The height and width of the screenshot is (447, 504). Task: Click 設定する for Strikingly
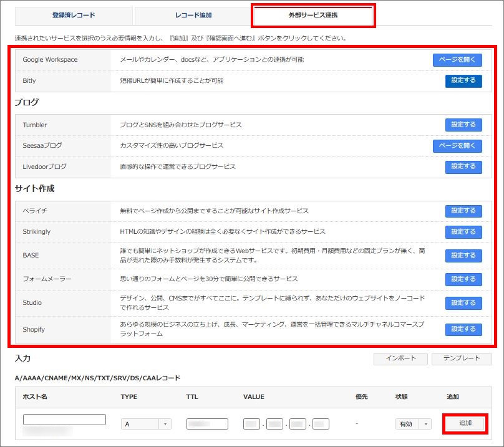pyautogui.click(x=463, y=232)
